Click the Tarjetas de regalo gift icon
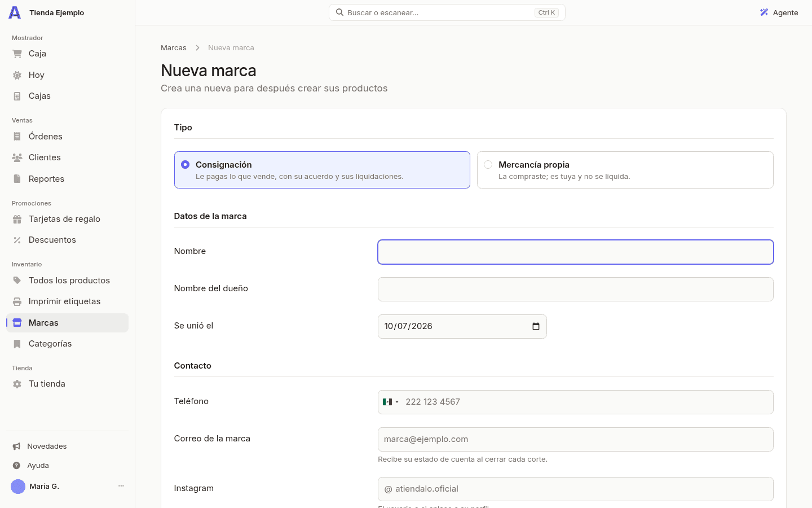This screenshot has height=508, width=812. point(17,219)
